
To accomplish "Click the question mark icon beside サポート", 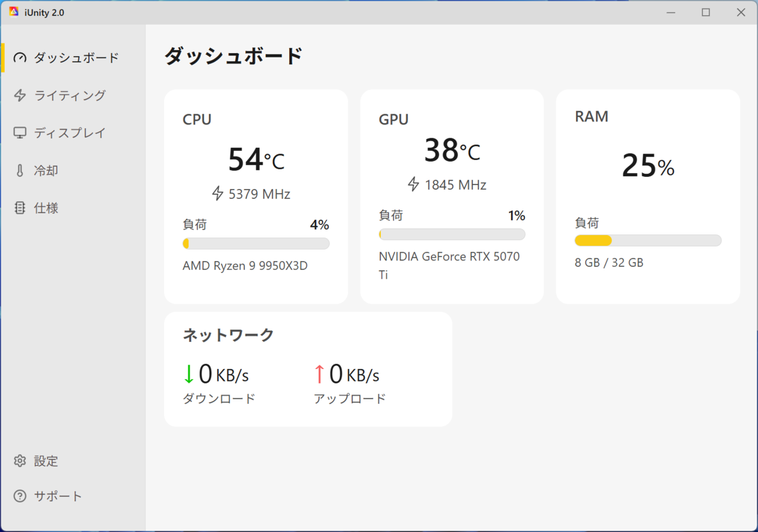I will [20, 496].
